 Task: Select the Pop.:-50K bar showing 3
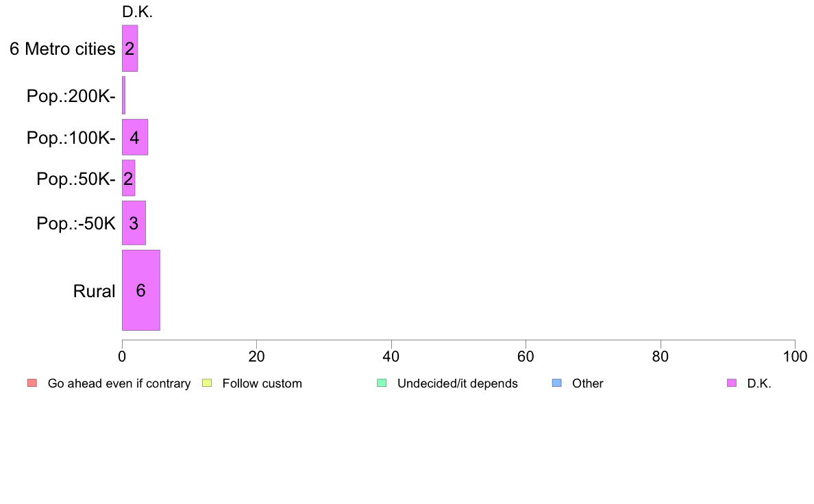[134, 223]
